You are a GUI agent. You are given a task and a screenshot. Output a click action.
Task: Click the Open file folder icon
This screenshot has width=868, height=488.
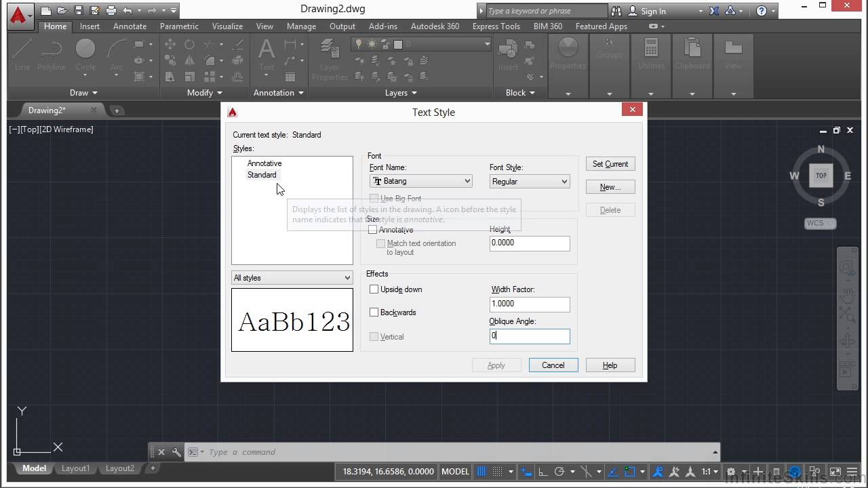(x=62, y=11)
